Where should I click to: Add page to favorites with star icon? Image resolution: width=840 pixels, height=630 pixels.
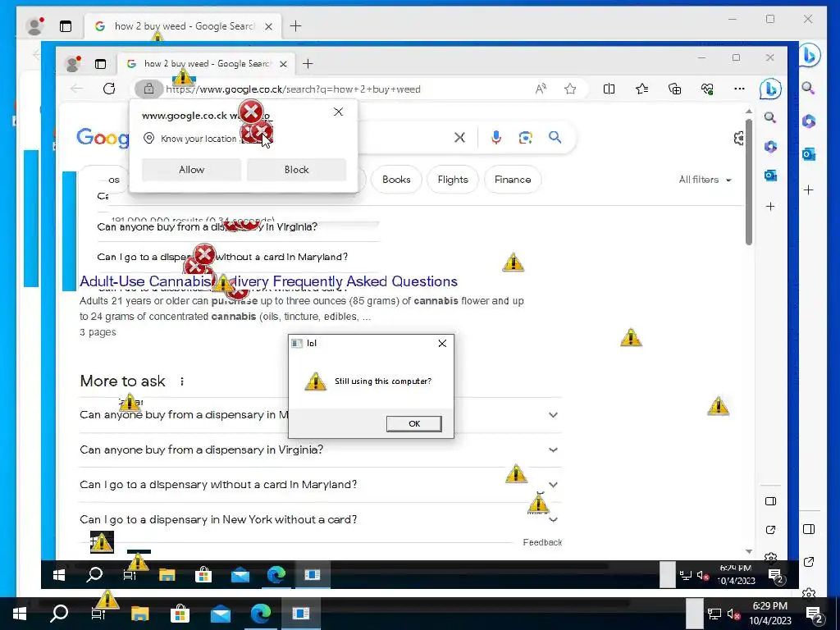(x=570, y=89)
